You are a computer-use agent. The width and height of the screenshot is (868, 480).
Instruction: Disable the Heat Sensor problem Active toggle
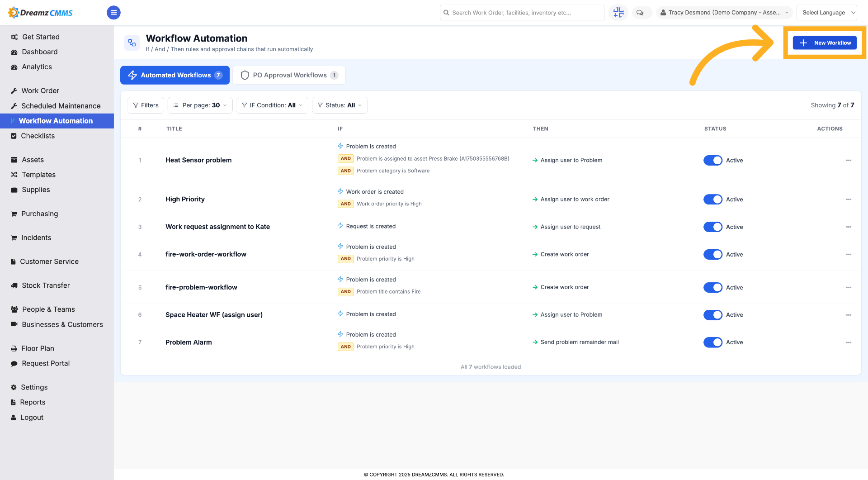pos(713,161)
